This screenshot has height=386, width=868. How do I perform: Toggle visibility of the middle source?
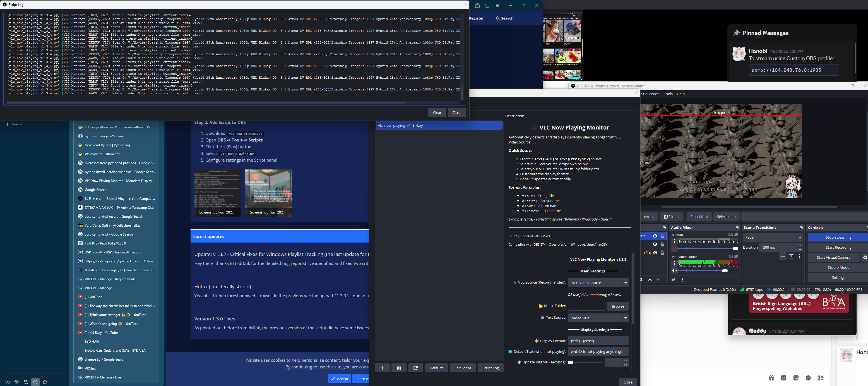coord(655,244)
